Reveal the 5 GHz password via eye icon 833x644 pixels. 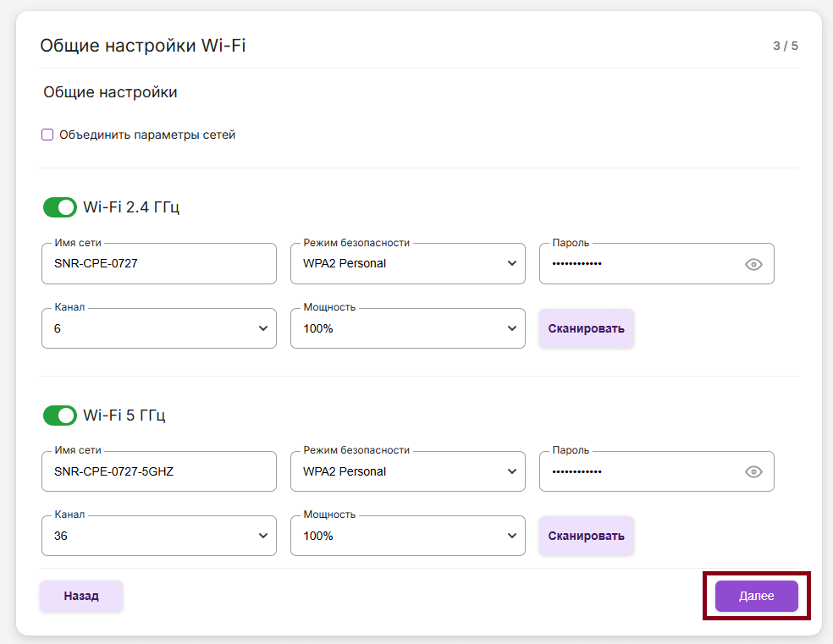point(753,472)
